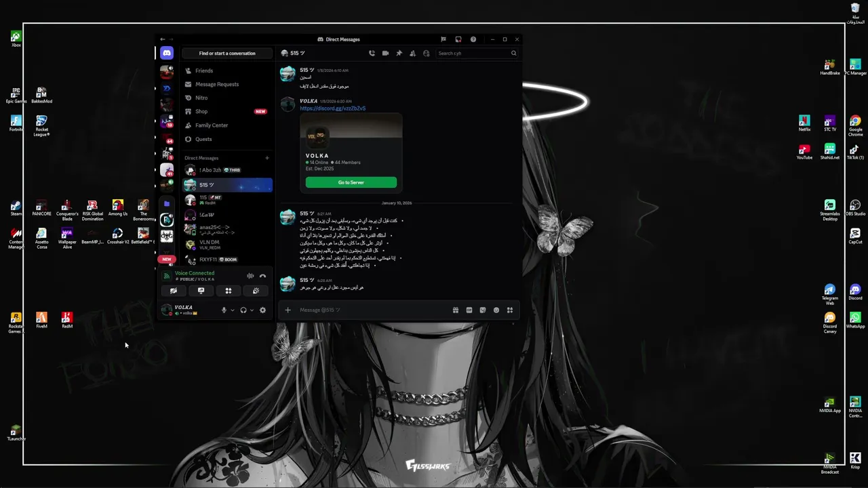This screenshot has width=868, height=488.
Task: Open headphone output options arrow
Action: point(252,310)
